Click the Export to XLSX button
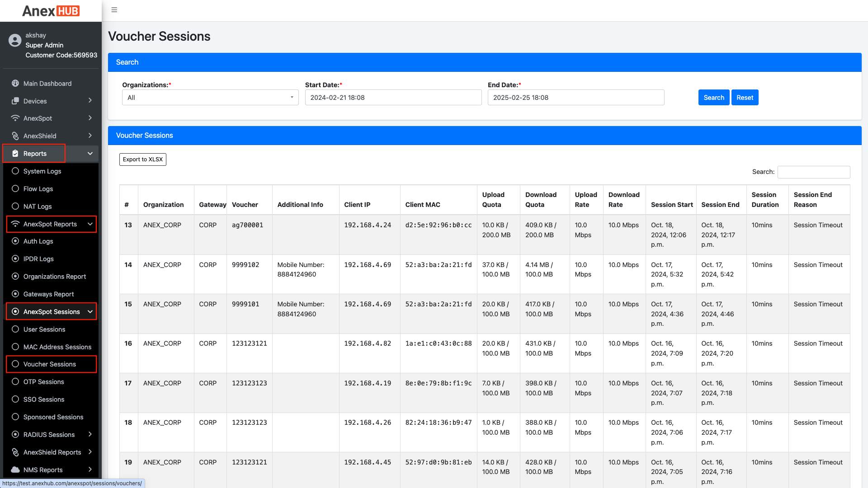 tap(142, 159)
